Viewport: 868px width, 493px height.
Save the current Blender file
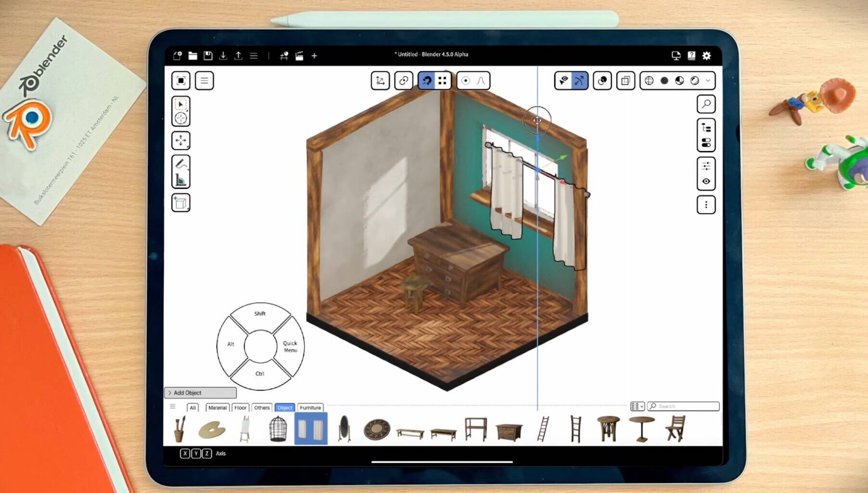(208, 56)
